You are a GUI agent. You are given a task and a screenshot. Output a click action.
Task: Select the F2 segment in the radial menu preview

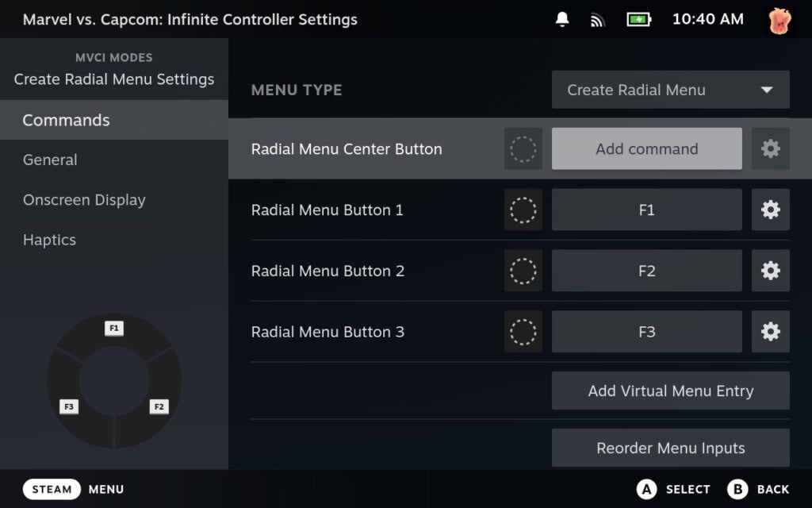click(158, 406)
